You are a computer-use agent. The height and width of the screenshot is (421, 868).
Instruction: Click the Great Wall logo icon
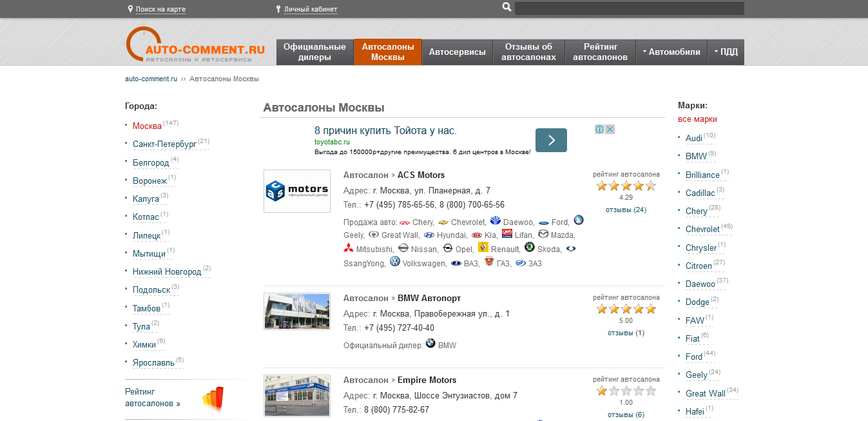(x=374, y=235)
